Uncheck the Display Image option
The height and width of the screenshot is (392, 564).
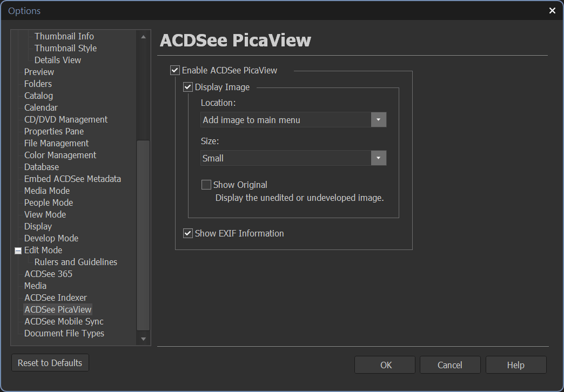[x=188, y=87]
